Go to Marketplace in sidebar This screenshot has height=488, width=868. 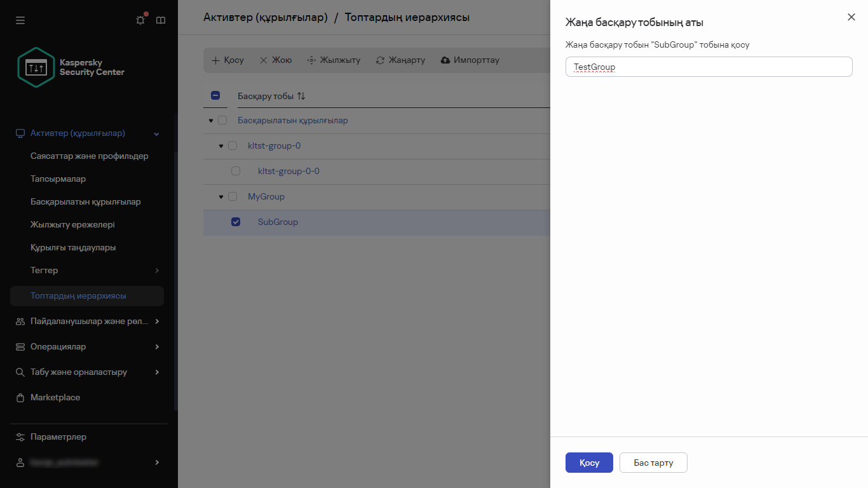coord(55,397)
